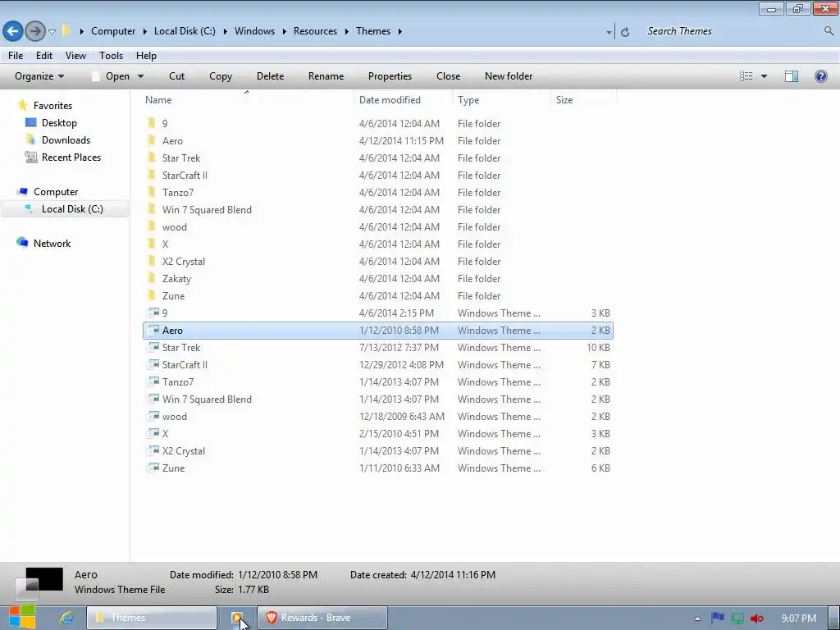Open the Help question mark icon
840x630 pixels.
pyautogui.click(x=820, y=76)
